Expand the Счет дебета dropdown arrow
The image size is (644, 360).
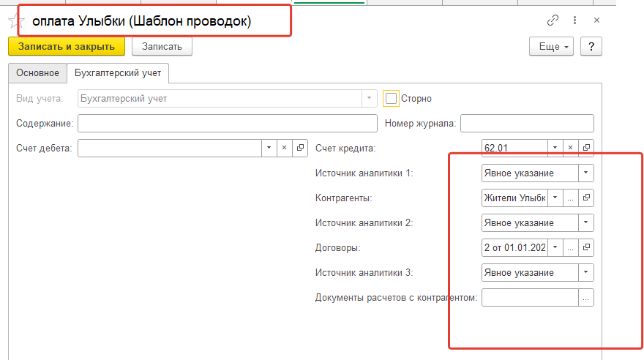pyautogui.click(x=269, y=148)
